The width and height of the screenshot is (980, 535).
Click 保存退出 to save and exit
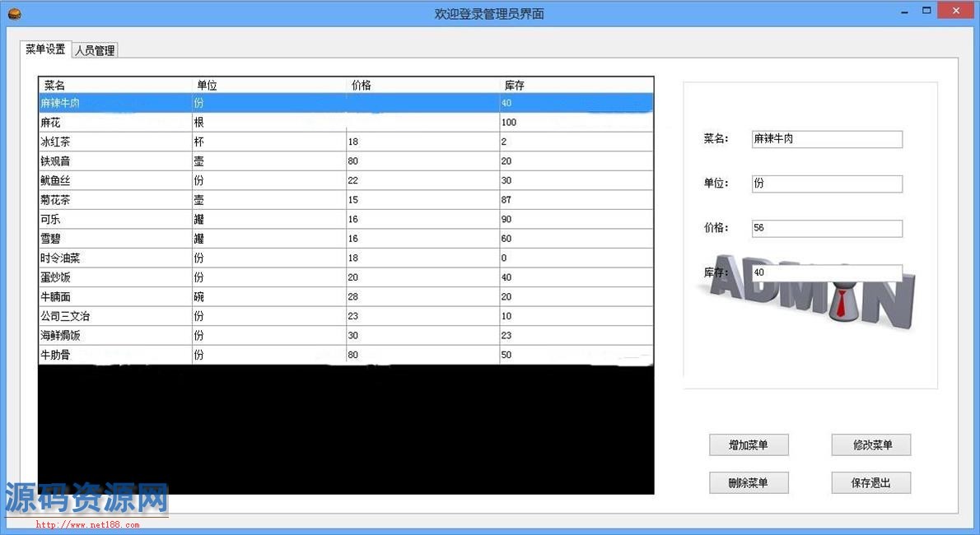point(870,483)
